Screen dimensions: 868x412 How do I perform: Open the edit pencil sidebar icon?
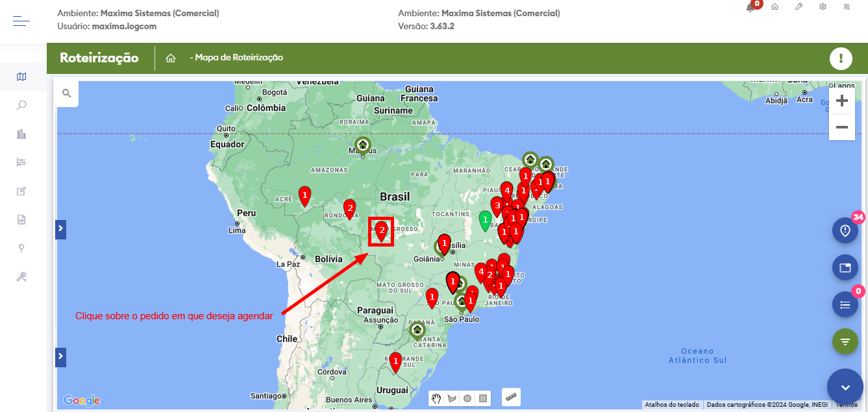[21, 191]
